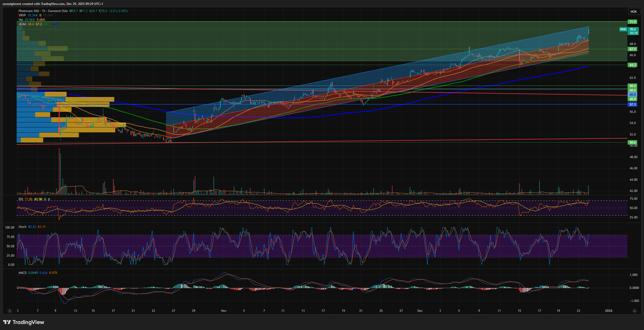
Task: Click the 2026 label on time axis
Action: 609,311
